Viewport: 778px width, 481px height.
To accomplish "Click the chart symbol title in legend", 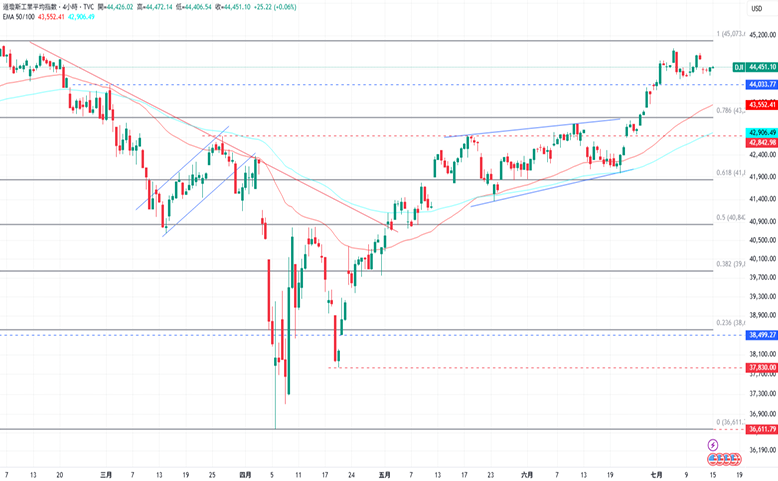I will pyautogui.click(x=48, y=7).
